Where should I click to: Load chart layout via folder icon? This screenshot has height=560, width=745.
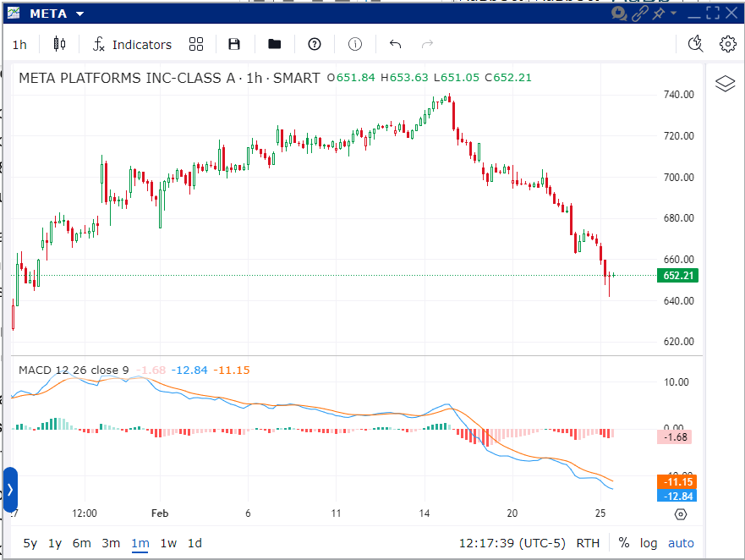(x=275, y=44)
